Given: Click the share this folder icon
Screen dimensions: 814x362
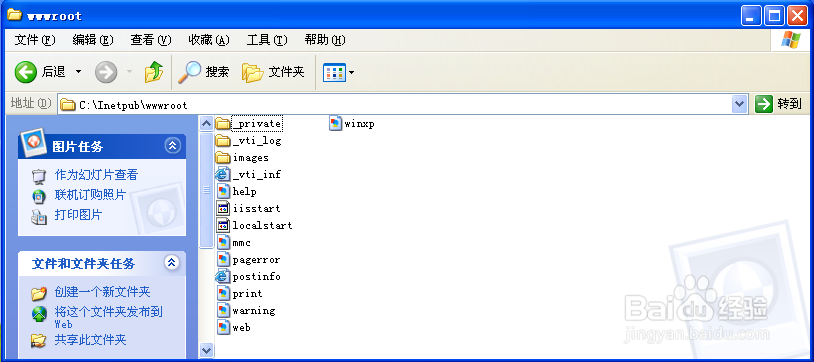Looking at the screenshot, I should click(39, 340).
